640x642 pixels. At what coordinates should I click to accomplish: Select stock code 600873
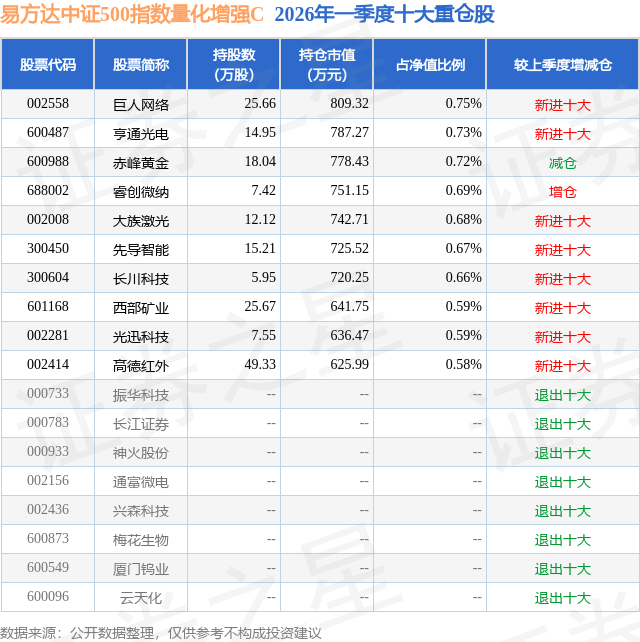pyautogui.click(x=48, y=538)
